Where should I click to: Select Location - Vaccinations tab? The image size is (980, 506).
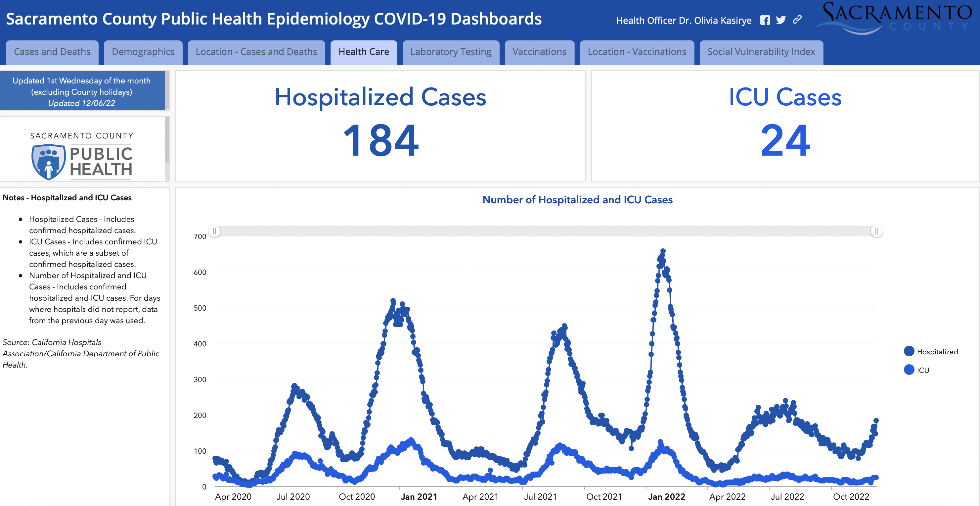[637, 52]
